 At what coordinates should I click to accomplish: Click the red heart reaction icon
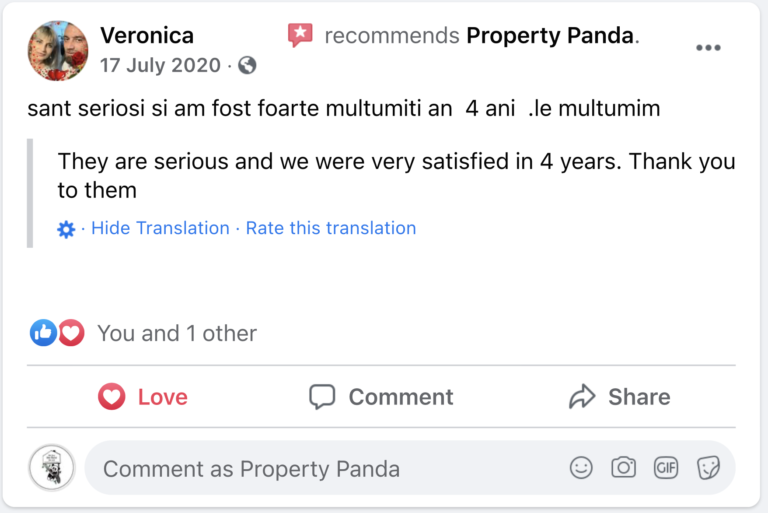click(x=71, y=333)
